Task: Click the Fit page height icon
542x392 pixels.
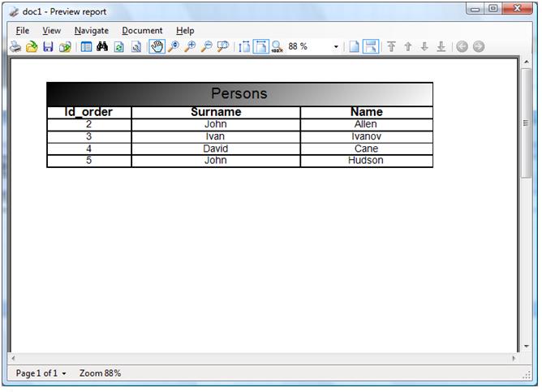Action: tap(244, 47)
